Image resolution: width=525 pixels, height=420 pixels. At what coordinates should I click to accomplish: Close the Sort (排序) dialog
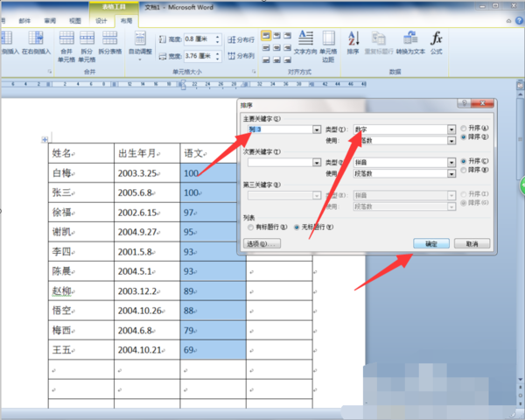(482, 103)
